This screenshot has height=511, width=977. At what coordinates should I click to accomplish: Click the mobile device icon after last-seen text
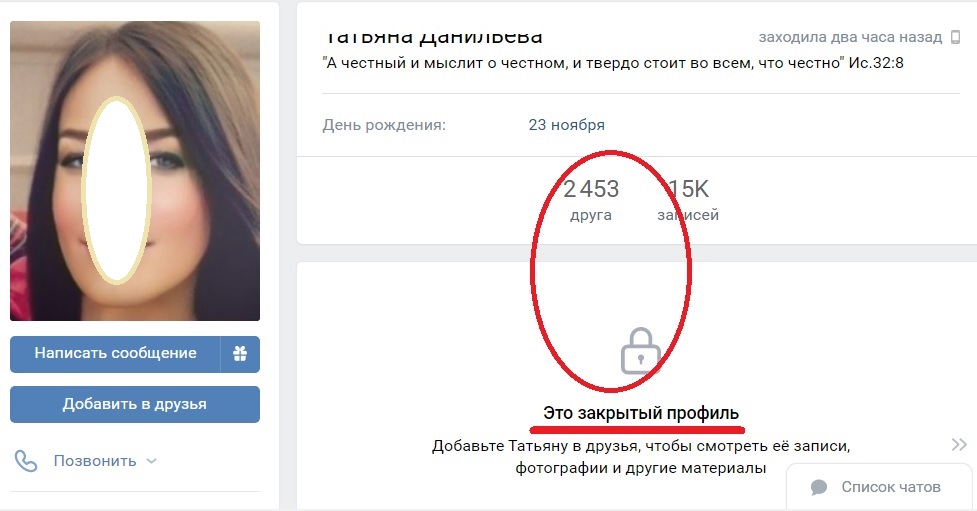[955, 37]
